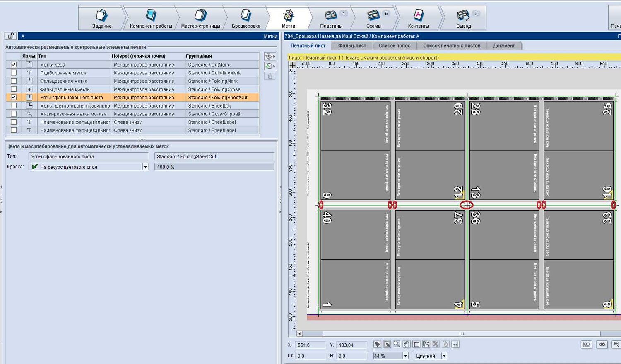Click the delete trash icon beside marks table

coord(270,76)
